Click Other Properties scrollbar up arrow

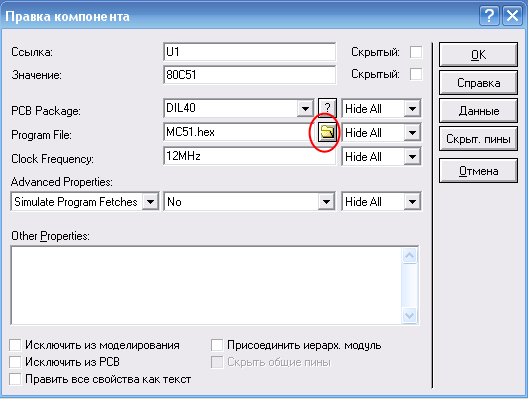(x=409, y=256)
